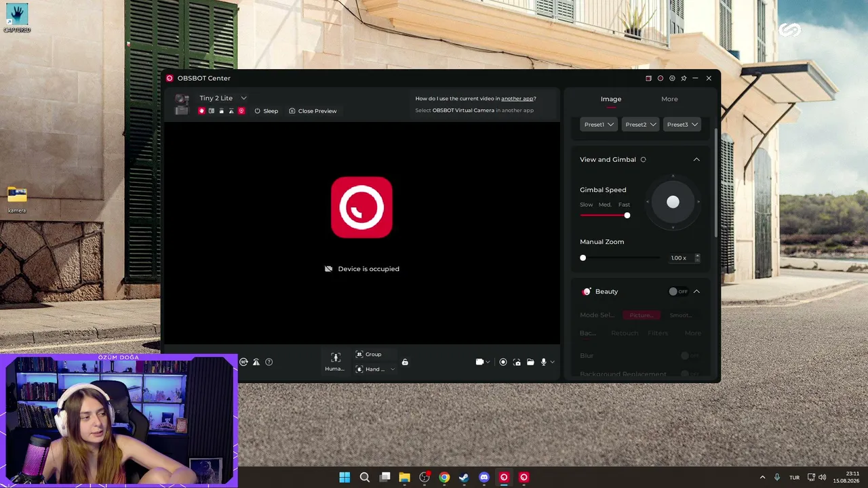This screenshot has height=488, width=868.
Task: Open the Preset3 dropdown
Action: point(682,125)
